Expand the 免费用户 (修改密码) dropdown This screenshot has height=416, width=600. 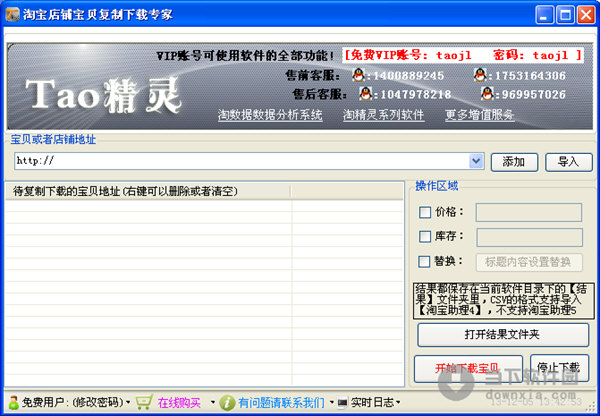click(x=128, y=403)
